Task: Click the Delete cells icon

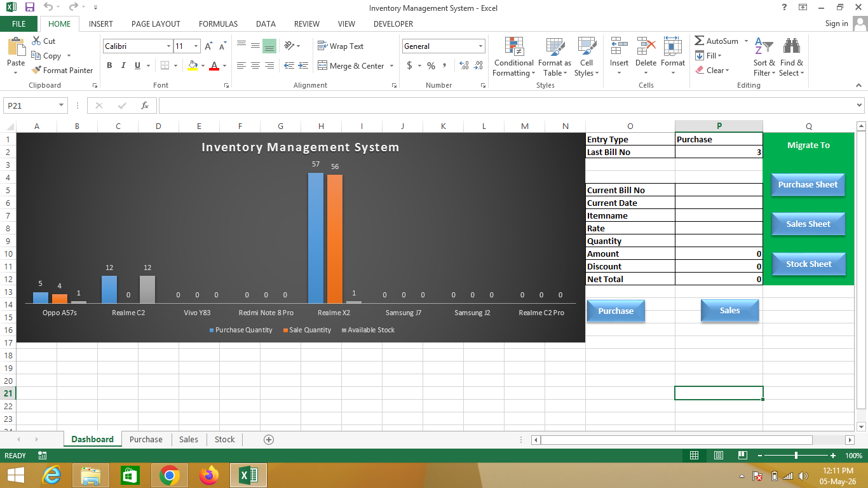Action: (x=646, y=46)
